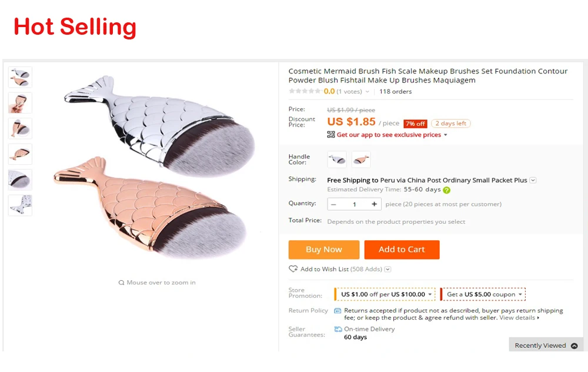Click the Add to Cart button
The height and width of the screenshot is (372, 588).
coord(402,250)
